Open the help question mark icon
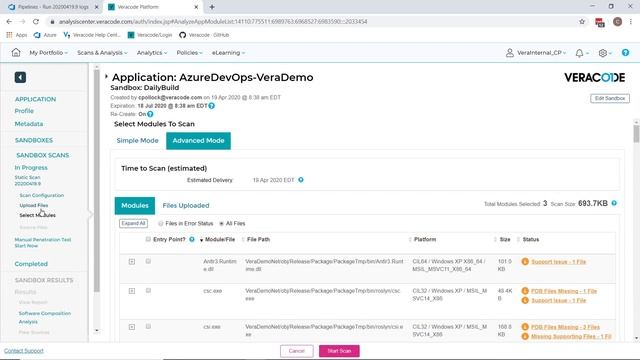This screenshot has height=360, width=640. point(625,53)
